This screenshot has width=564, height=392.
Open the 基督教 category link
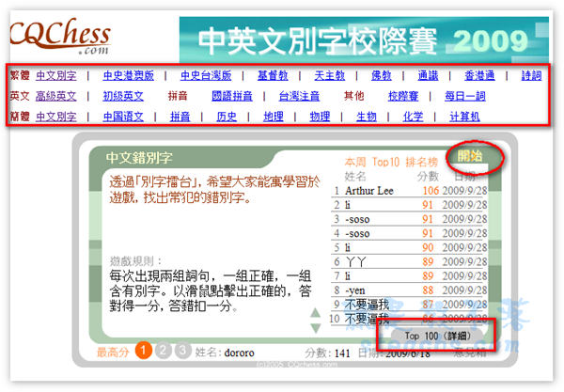click(x=273, y=76)
